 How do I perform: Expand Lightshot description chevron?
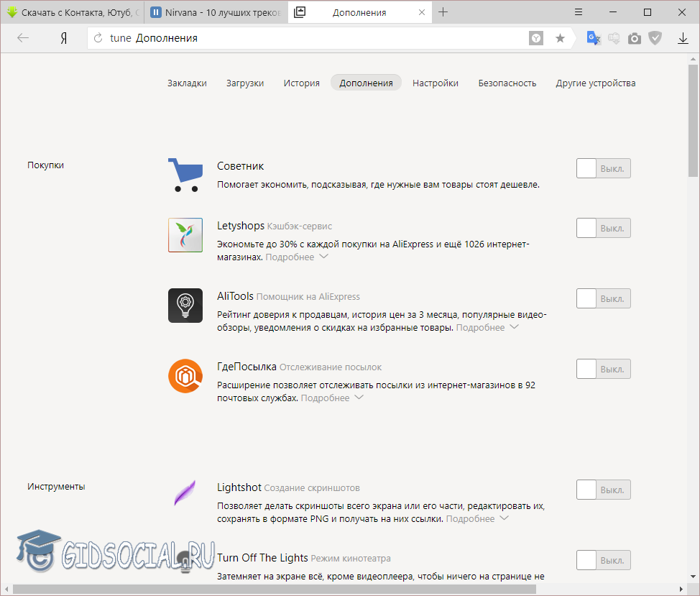click(x=504, y=518)
